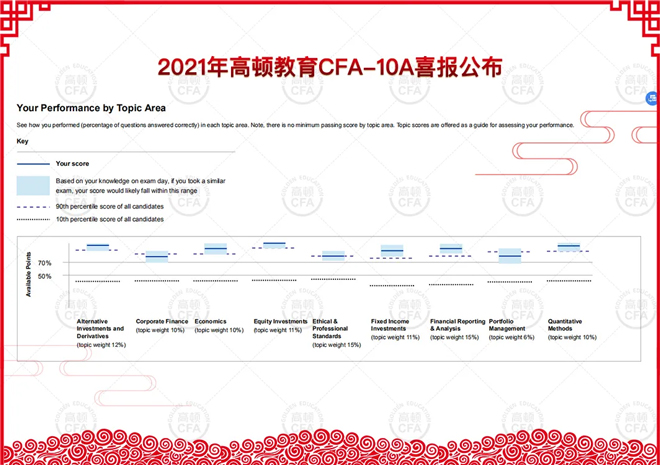The image size is (660, 465).
Task: Click the blue floating icon at right edge
Action: coord(654,98)
